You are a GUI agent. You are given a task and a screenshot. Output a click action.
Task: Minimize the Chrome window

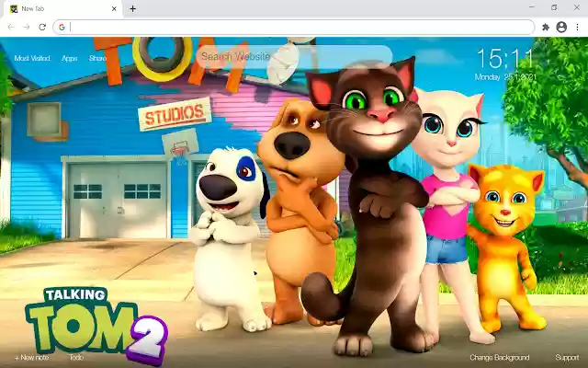click(x=532, y=7)
